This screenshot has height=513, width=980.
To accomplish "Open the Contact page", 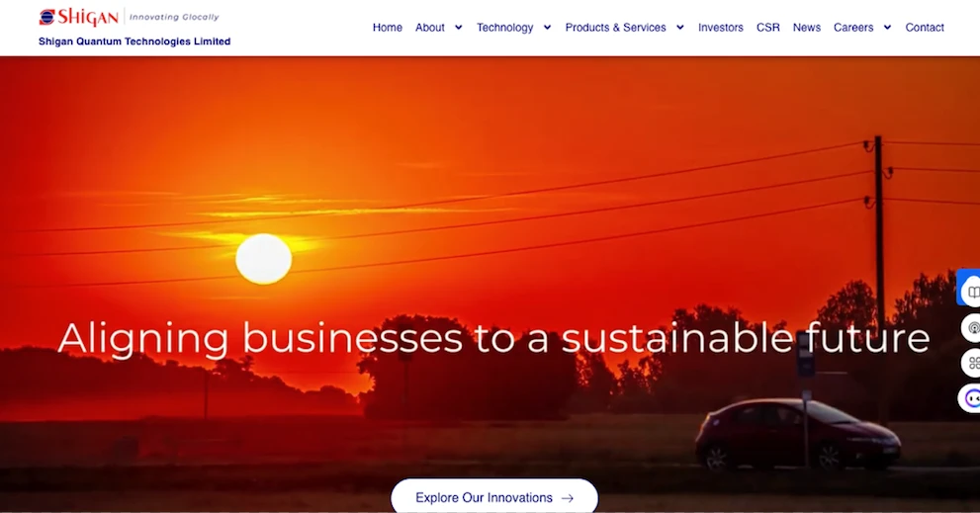I will pos(925,28).
